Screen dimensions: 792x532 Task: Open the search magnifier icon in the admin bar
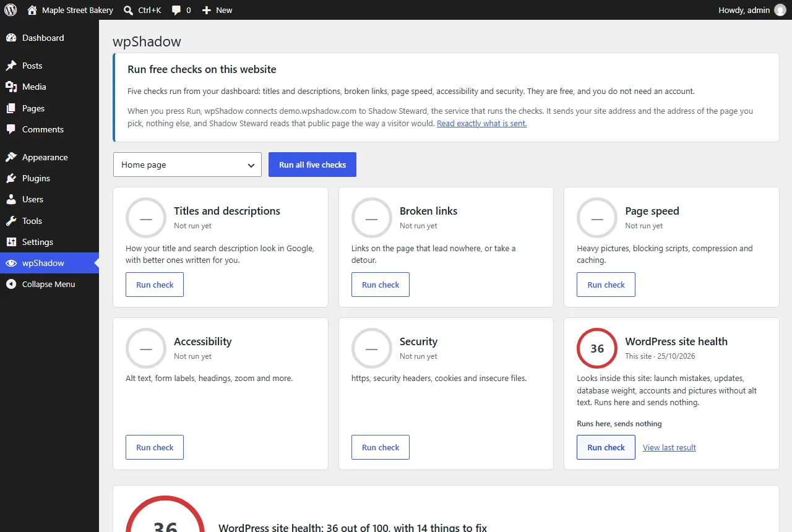pos(128,10)
